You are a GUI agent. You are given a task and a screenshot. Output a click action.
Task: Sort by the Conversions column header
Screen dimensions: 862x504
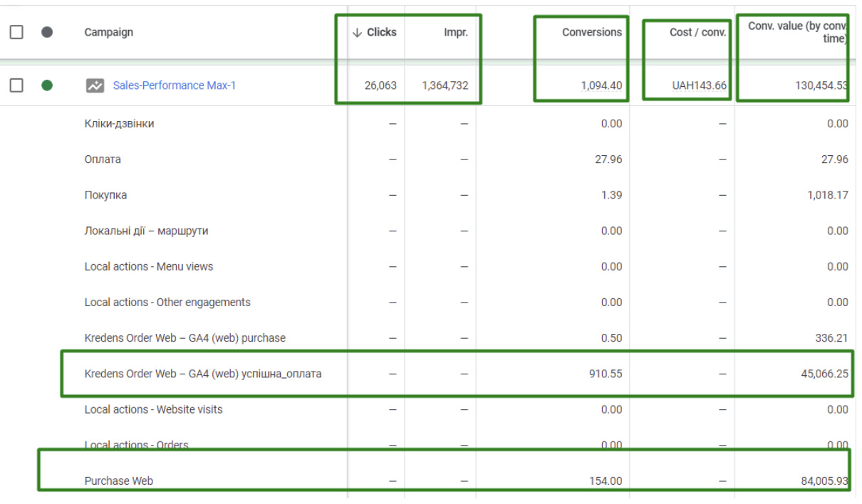591,33
